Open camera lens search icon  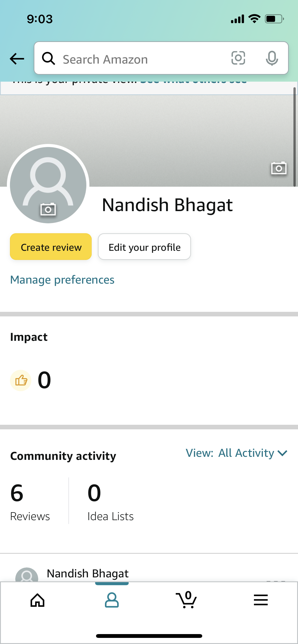point(238,58)
